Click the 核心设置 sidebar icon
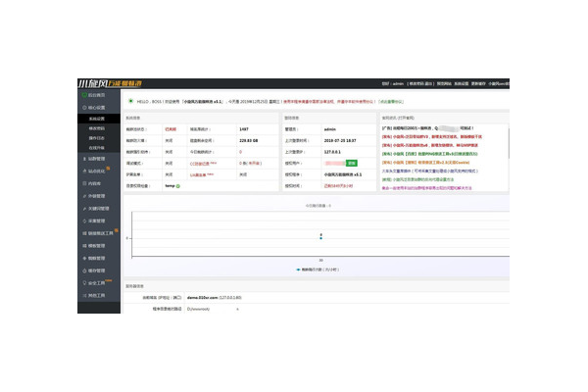This screenshot has height=392, width=588. pyautogui.click(x=82, y=107)
